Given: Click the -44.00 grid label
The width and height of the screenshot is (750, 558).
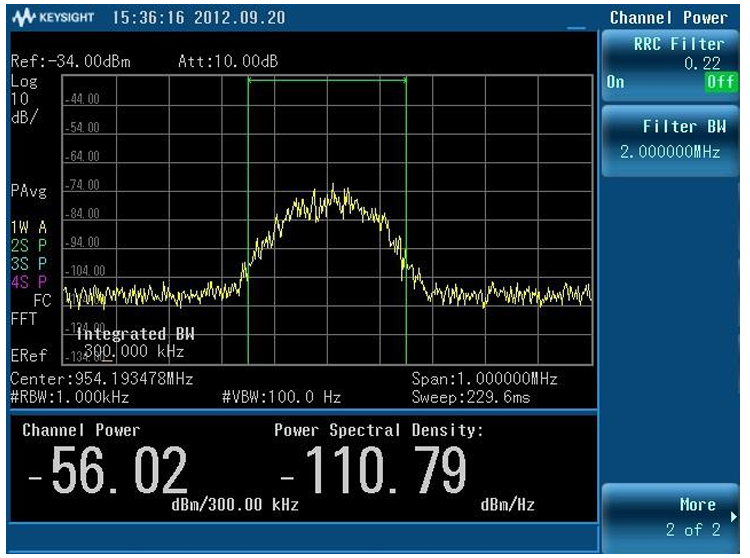Looking at the screenshot, I should 82,99.
